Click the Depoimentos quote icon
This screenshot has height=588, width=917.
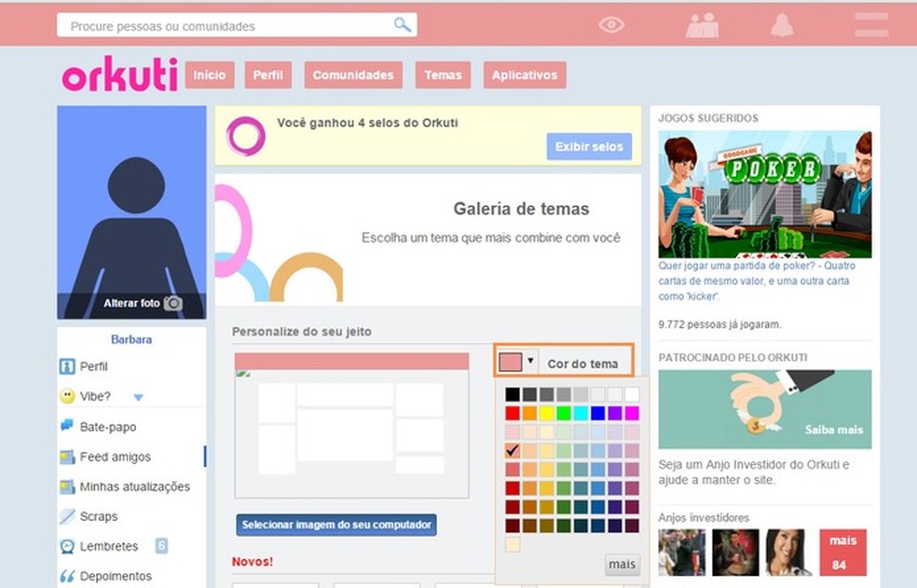coord(67,576)
